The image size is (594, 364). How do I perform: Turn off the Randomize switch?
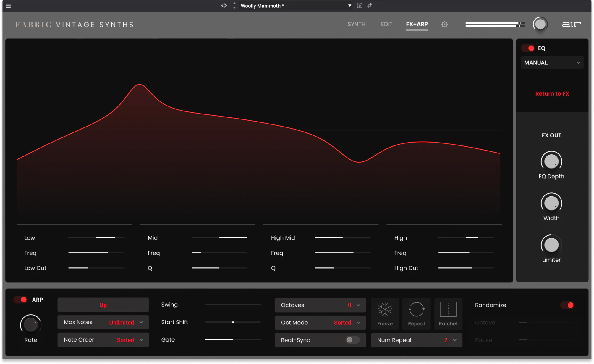pos(567,305)
